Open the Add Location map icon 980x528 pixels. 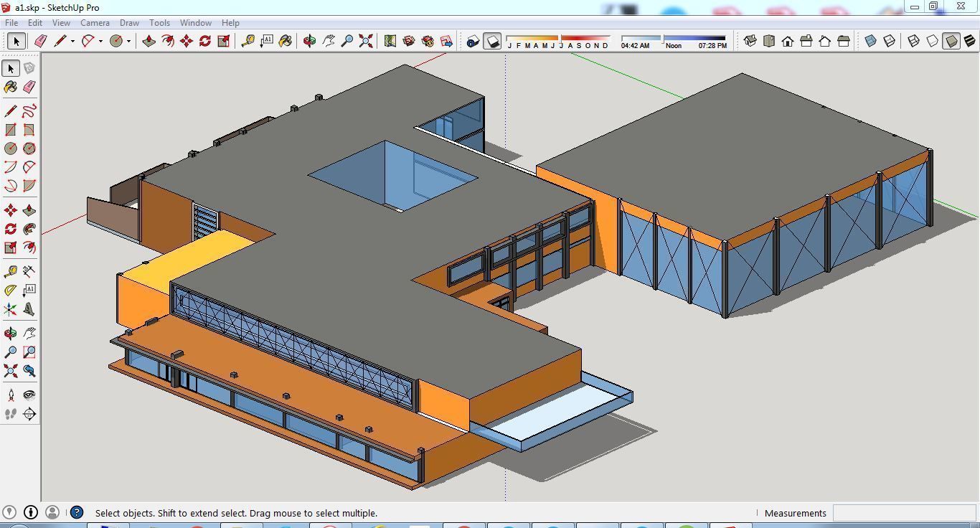pyautogui.click(x=390, y=41)
